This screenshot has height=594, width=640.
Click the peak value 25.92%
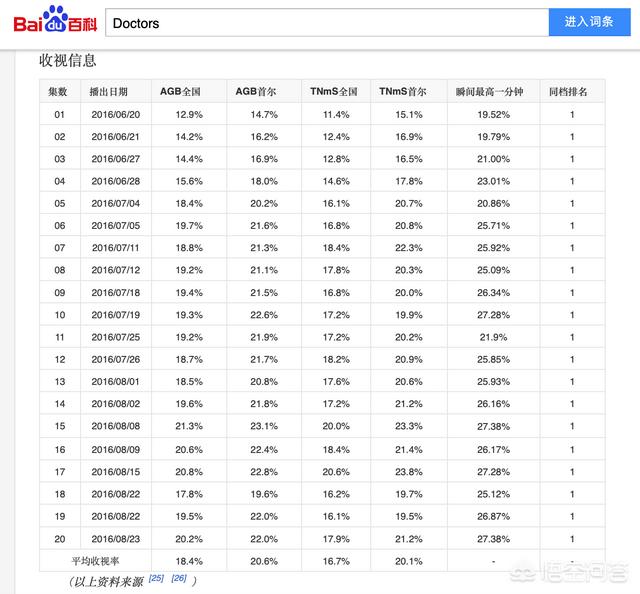pyautogui.click(x=493, y=248)
